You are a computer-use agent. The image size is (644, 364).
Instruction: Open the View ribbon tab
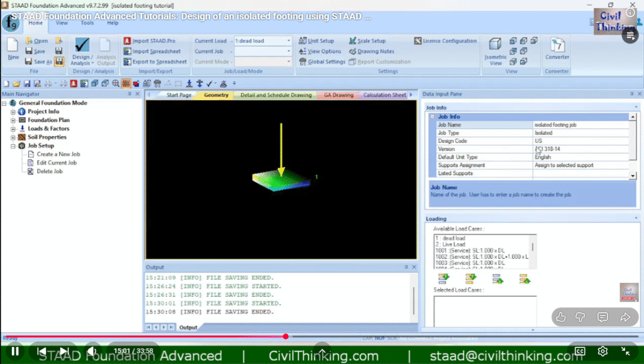[62, 23]
